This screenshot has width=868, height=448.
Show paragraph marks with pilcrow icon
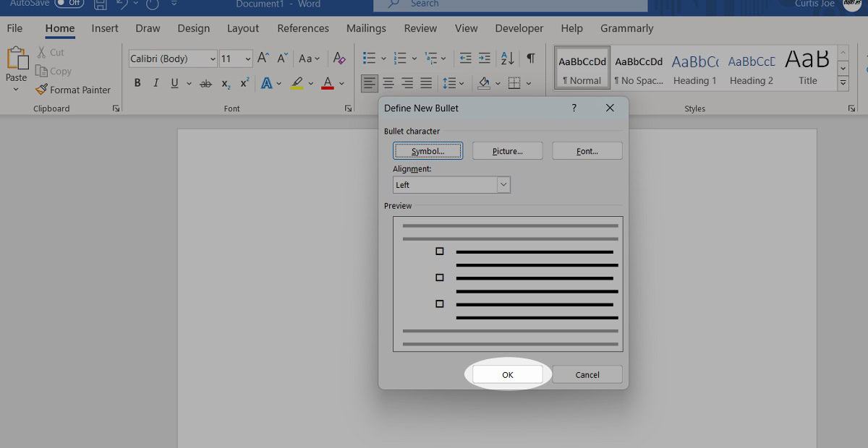(x=531, y=59)
